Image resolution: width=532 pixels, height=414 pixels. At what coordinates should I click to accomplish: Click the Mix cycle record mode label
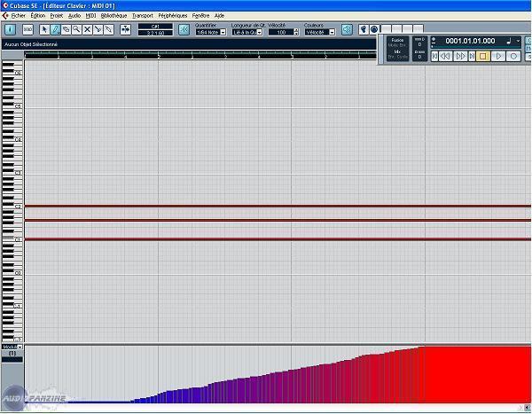point(397,51)
